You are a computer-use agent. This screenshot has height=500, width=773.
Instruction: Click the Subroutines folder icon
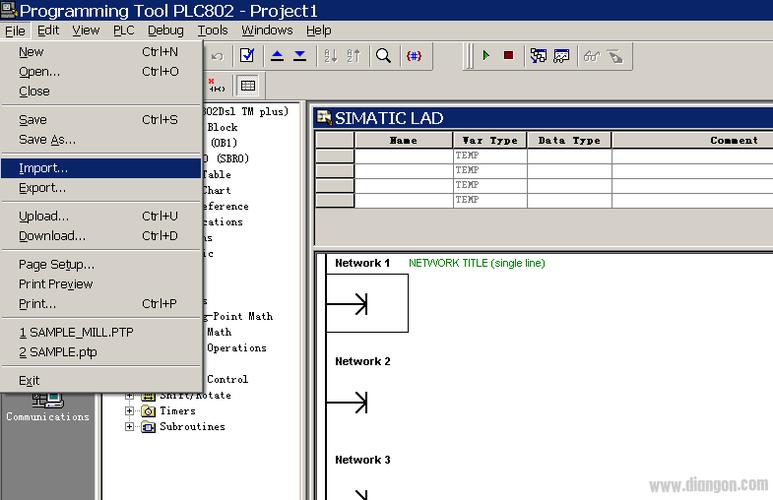pos(148,427)
